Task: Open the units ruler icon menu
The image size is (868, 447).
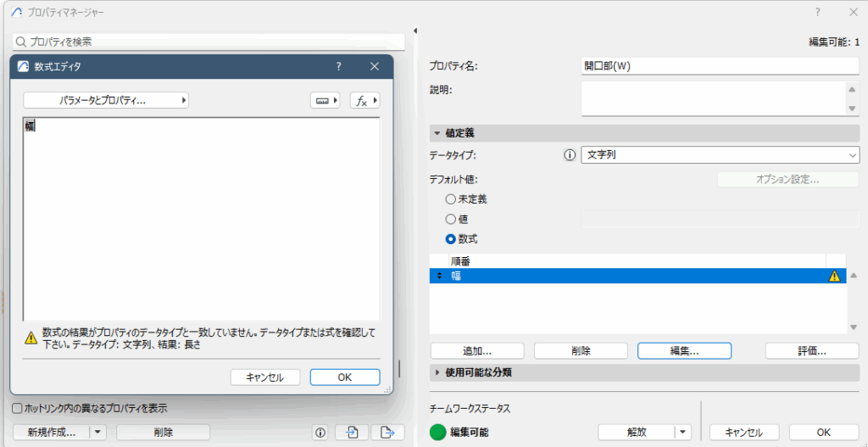Action: click(325, 100)
